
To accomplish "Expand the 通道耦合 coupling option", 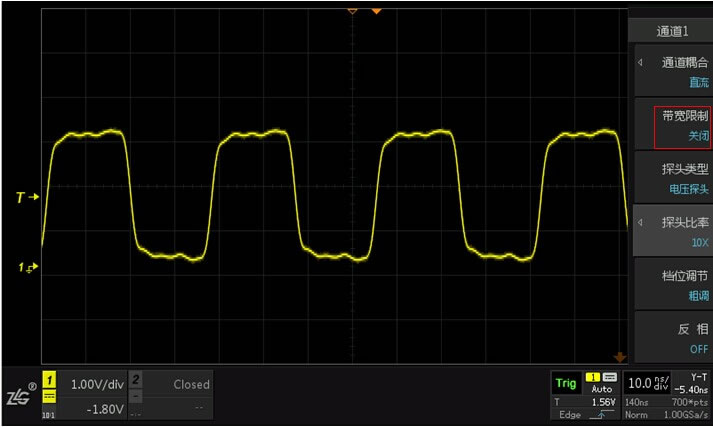I will [672, 72].
